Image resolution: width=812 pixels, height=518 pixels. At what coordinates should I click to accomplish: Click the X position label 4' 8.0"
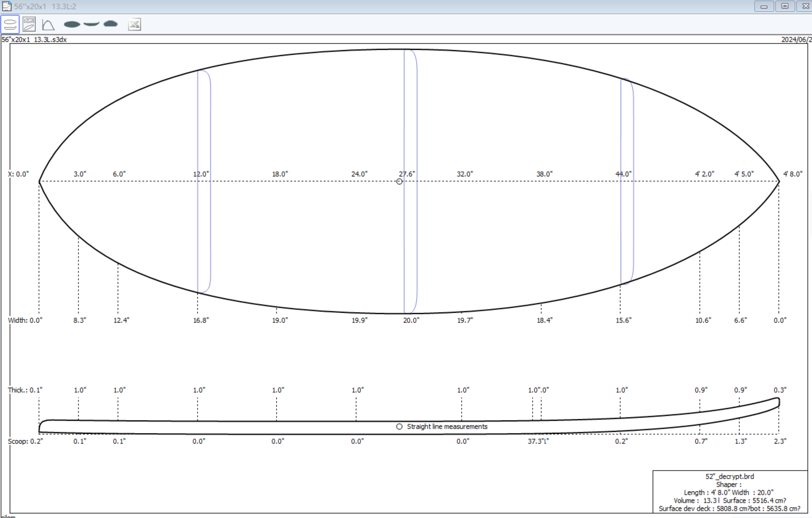point(793,174)
